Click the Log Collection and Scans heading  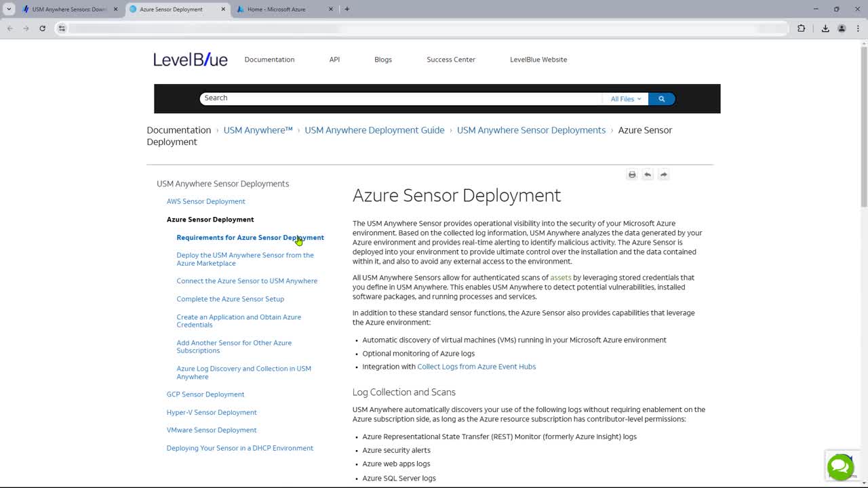click(403, 392)
